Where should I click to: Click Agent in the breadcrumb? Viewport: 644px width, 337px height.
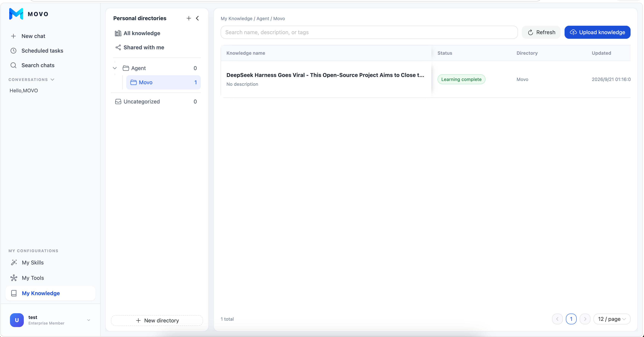pos(263,18)
